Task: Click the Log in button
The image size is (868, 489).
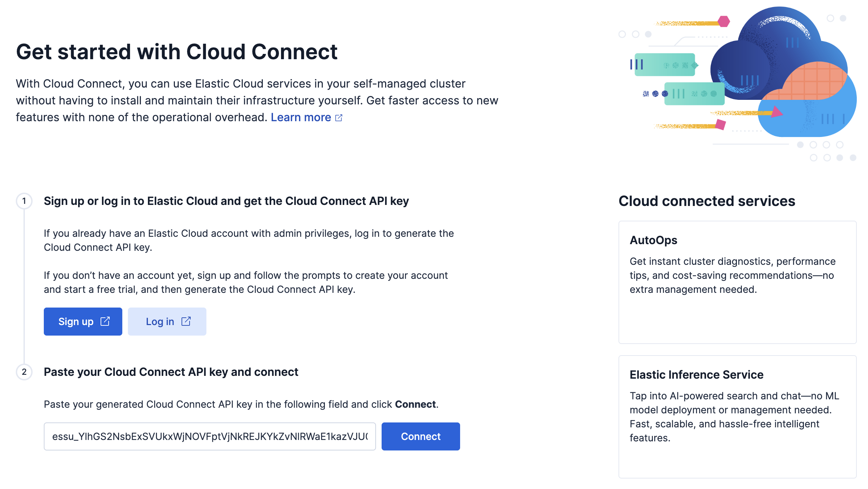Action: [167, 322]
